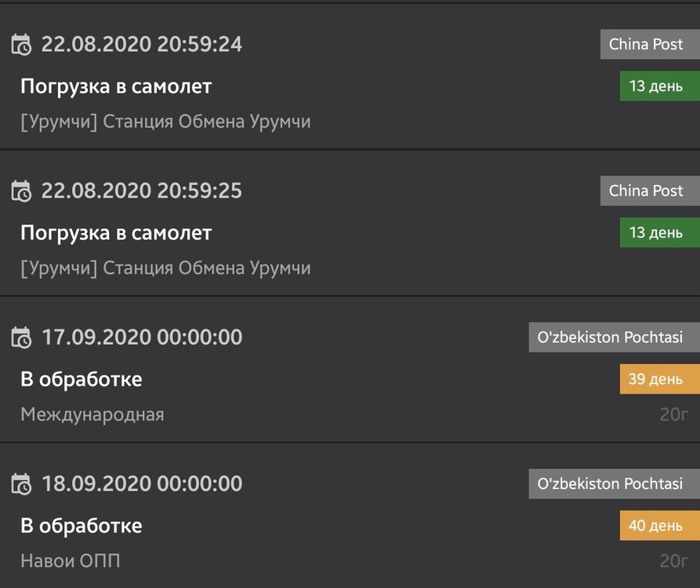Select the second China Post carrier badge
Viewport: 700px width, 588px height.
(650, 191)
